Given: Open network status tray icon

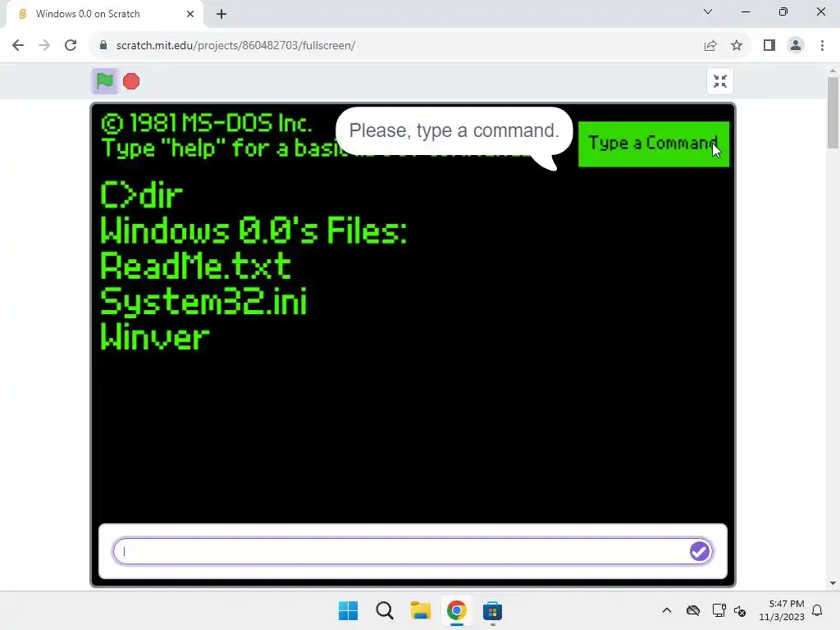Looking at the screenshot, I should (x=719, y=610).
